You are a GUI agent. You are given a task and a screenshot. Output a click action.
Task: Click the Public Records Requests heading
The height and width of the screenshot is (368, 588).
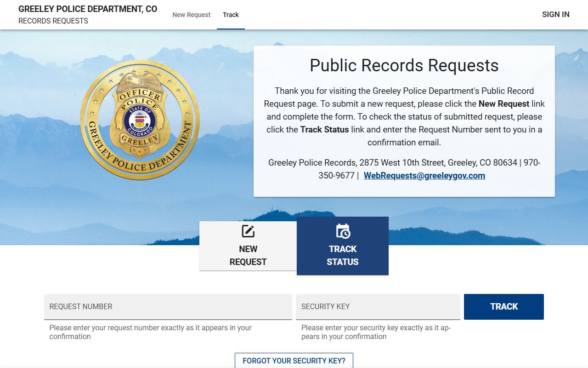point(404,65)
